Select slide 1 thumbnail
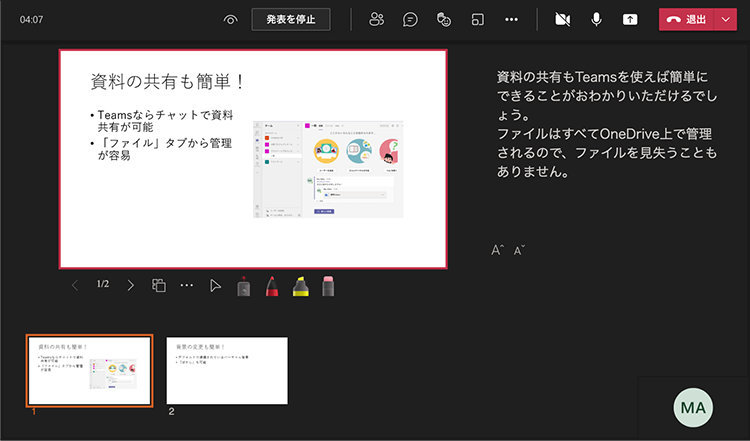 point(89,371)
